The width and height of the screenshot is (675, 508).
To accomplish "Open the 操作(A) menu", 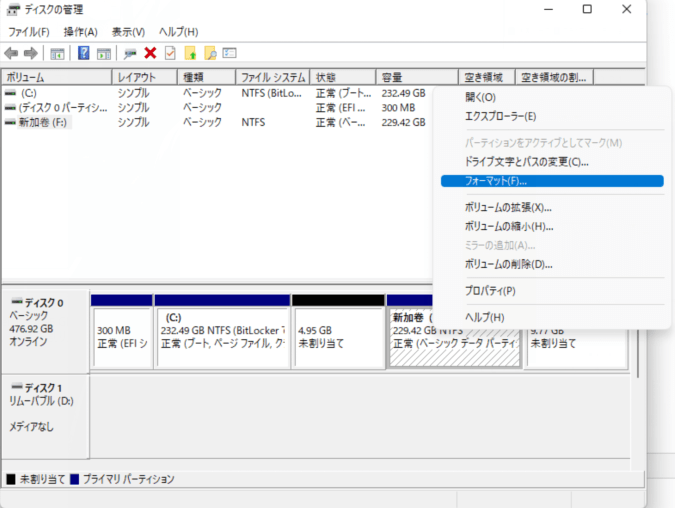I will [x=81, y=32].
